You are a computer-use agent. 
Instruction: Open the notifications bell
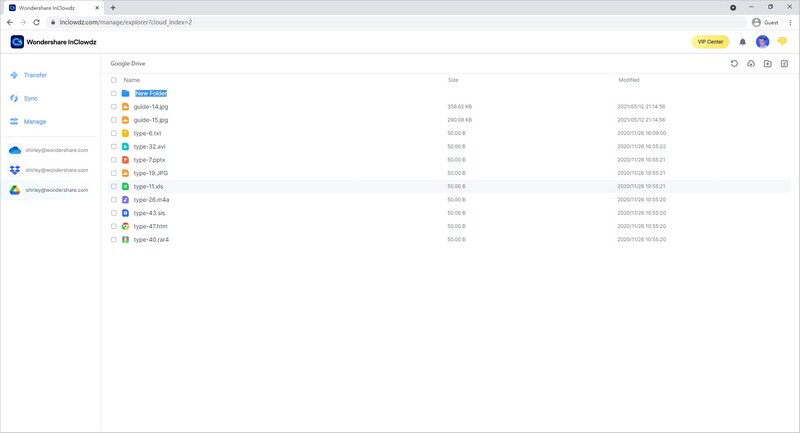742,42
